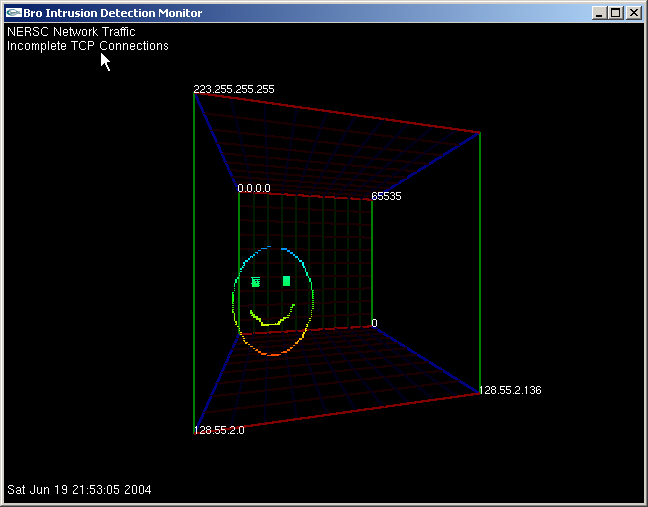Image resolution: width=648 pixels, height=507 pixels.
Task: Select the Incomplete TCP Connections label
Action: coord(88,46)
